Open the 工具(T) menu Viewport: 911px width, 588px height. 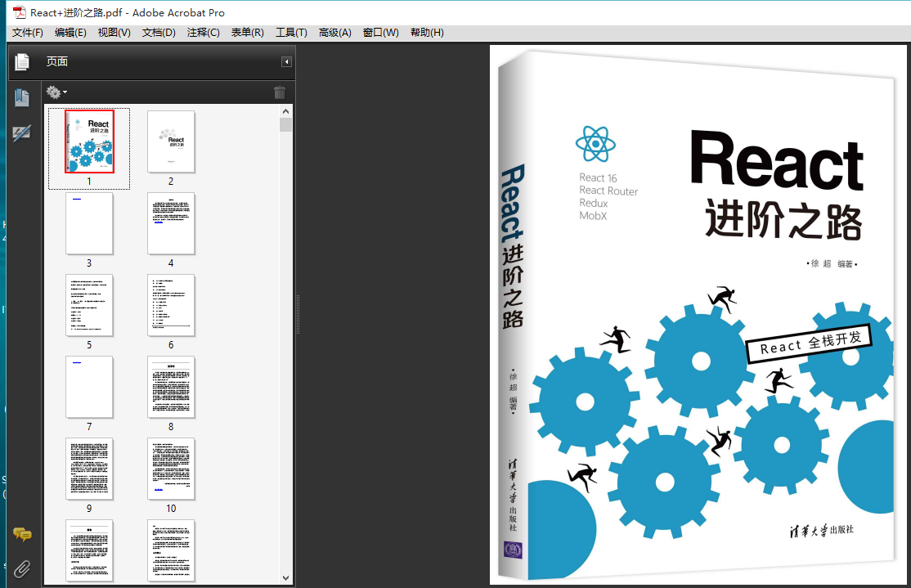click(291, 33)
